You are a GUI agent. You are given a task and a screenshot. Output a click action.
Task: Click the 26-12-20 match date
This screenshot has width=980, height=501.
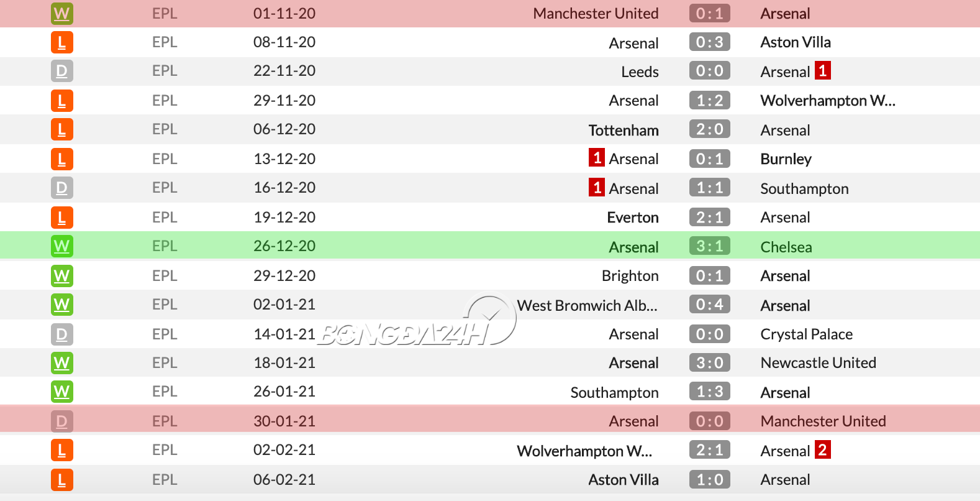284,246
